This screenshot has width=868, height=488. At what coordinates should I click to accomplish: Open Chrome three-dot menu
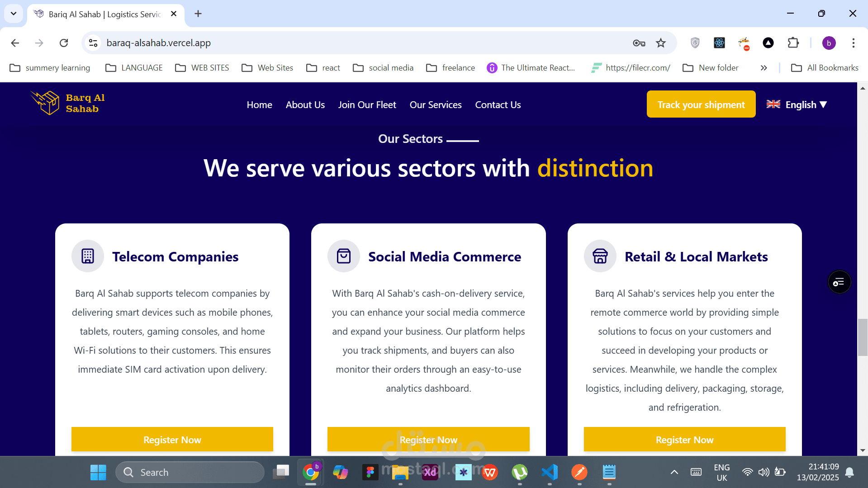tap(853, 43)
